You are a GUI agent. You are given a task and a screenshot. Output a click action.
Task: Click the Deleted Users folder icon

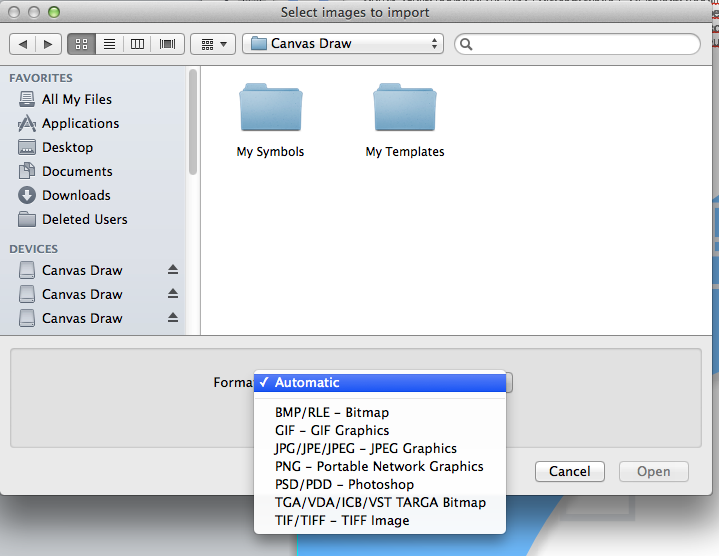tap(27, 219)
